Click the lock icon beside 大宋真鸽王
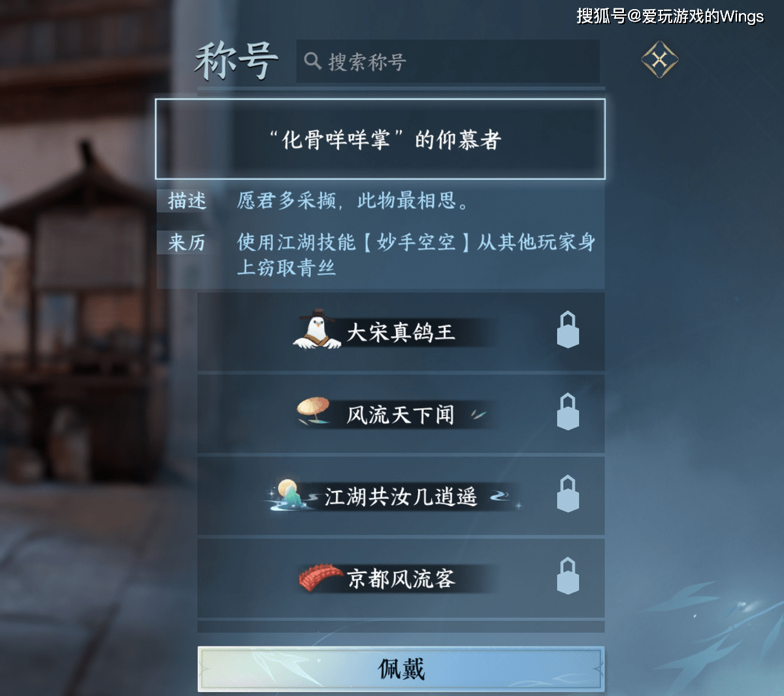 pyautogui.click(x=568, y=330)
